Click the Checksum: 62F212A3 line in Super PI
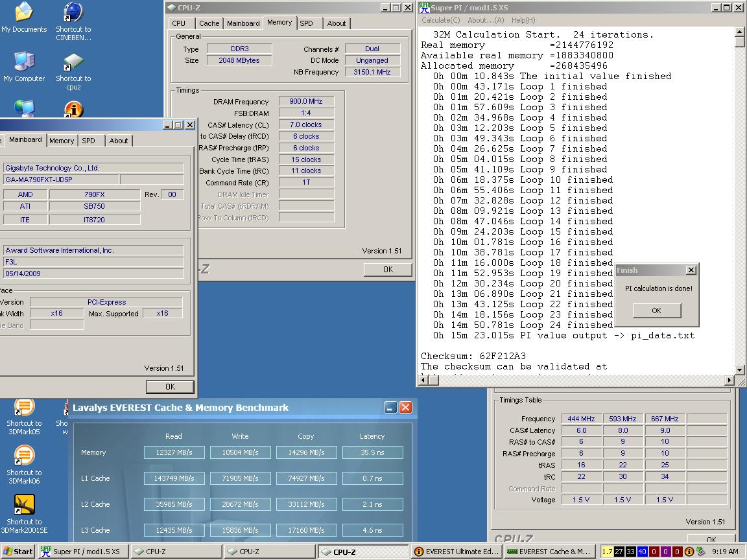This screenshot has width=747, height=560. (x=473, y=356)
